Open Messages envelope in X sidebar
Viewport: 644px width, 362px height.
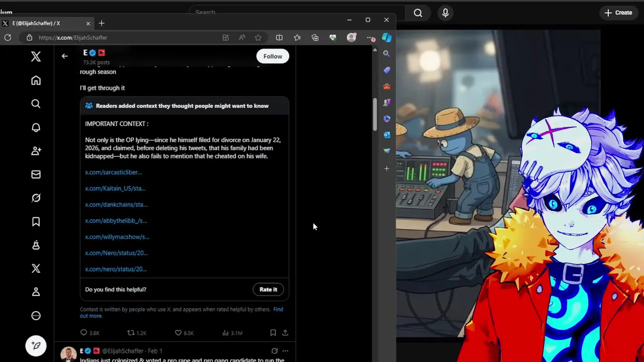(36, 174)
